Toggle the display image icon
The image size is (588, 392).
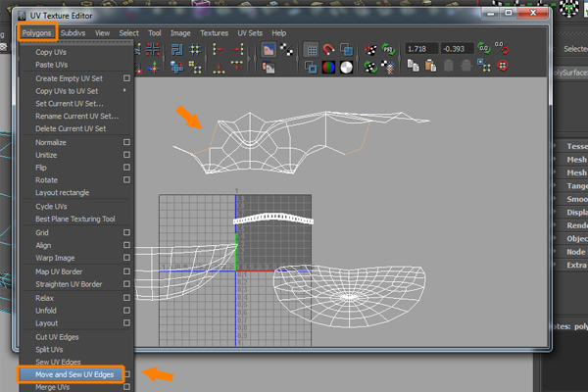[x=269, y=49]
